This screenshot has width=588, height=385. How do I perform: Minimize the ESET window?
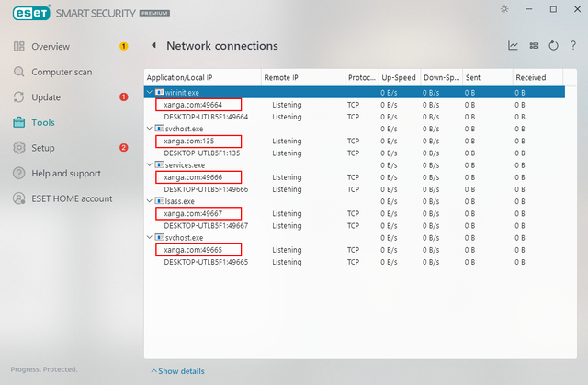pos(529,9)
